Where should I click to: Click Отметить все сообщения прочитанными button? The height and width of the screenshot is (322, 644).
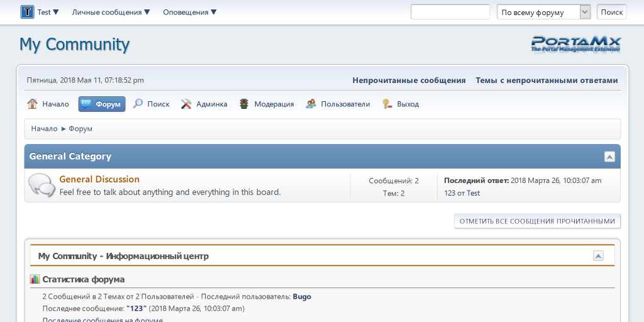537,221
